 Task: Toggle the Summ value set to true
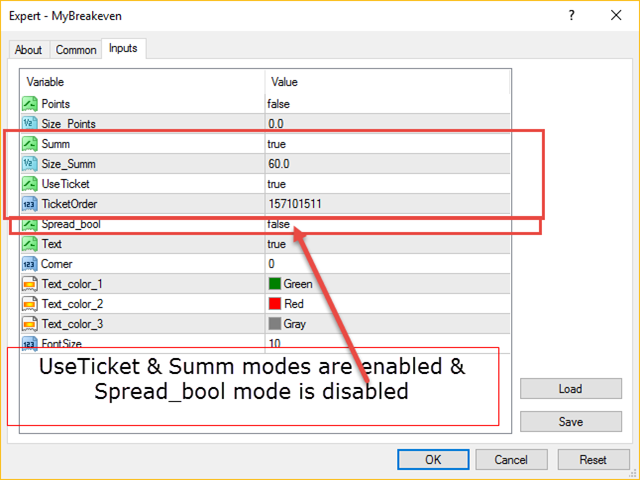pos(277,144)
